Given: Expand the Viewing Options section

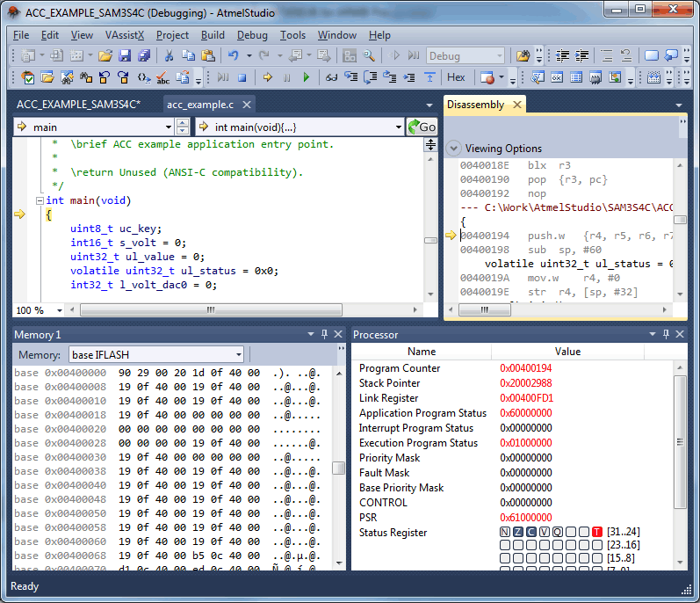Looking at the screenshot, I should click(x=453, y=148).
